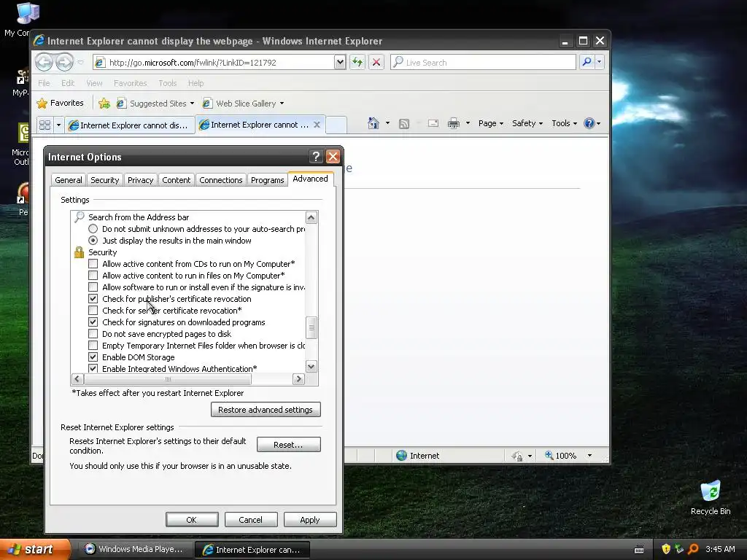Screen dimensions: 747x560
Task: Go back with the IE Back arrow
Action: click(44, 62)
